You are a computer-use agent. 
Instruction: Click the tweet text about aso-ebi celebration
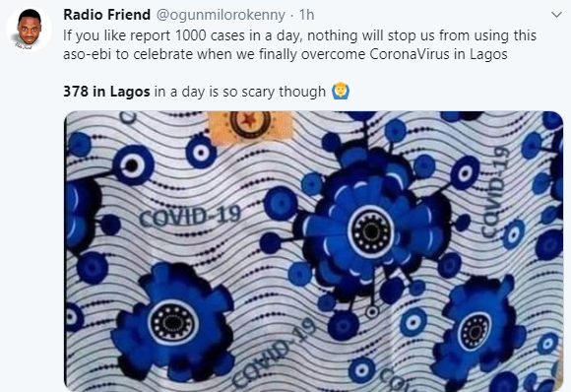point(299,44)
